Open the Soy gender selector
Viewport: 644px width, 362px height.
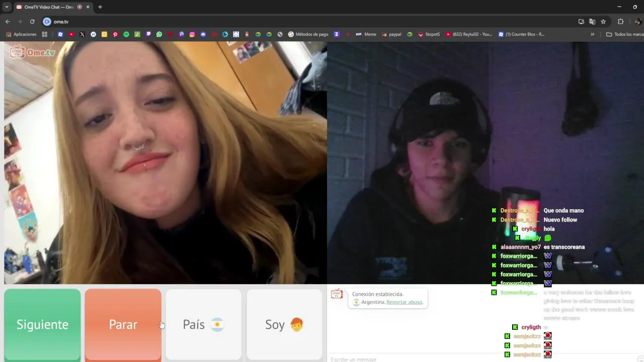pyautogui.click(x=284, y=324)
